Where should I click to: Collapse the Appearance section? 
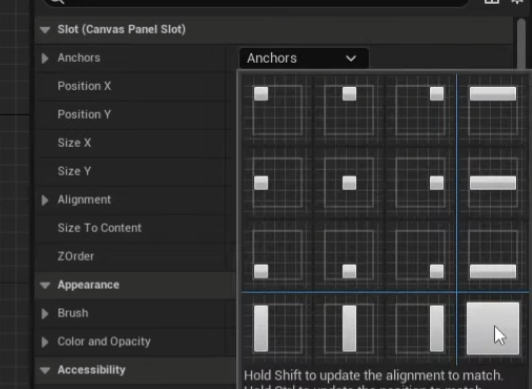(x=45, y=285)
